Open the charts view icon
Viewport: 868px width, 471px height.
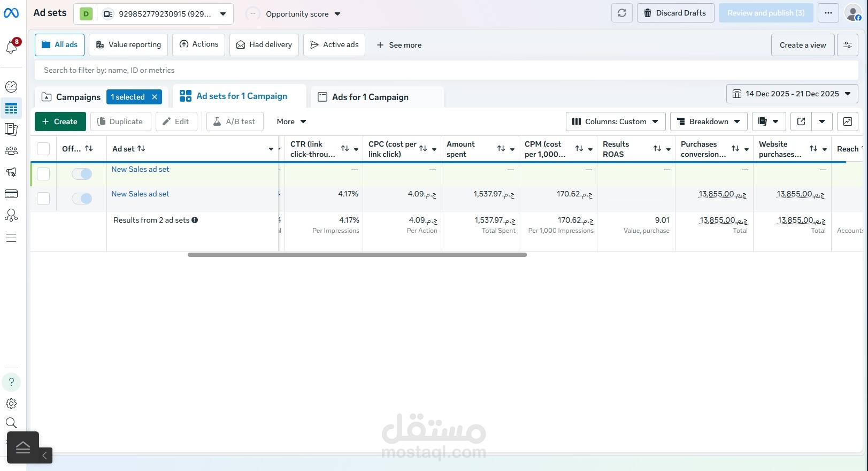848,121
